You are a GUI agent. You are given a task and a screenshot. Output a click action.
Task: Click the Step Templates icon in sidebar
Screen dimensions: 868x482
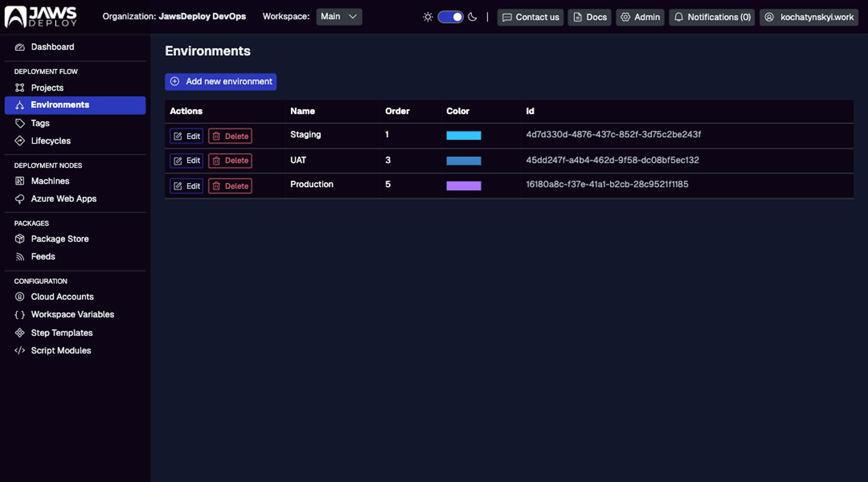[19, 333]
